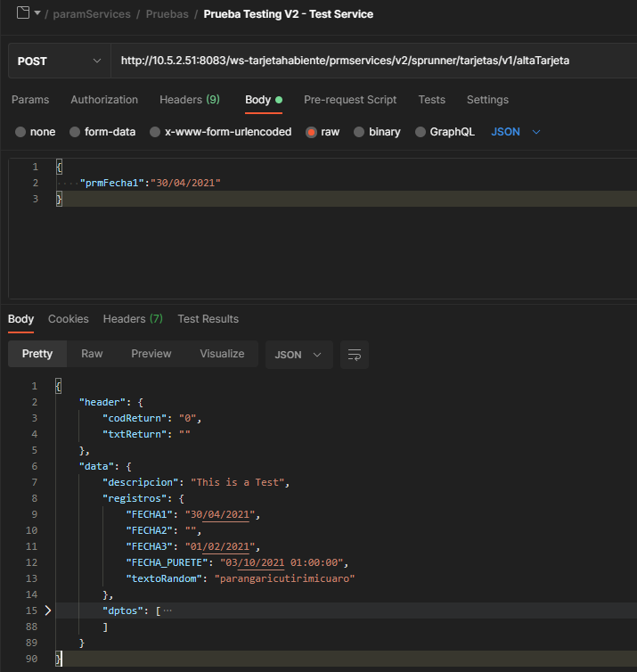Select the none body type radio
Image resolution: width=637 pixels, height=672 pixels.
click(x=20, y=132)
